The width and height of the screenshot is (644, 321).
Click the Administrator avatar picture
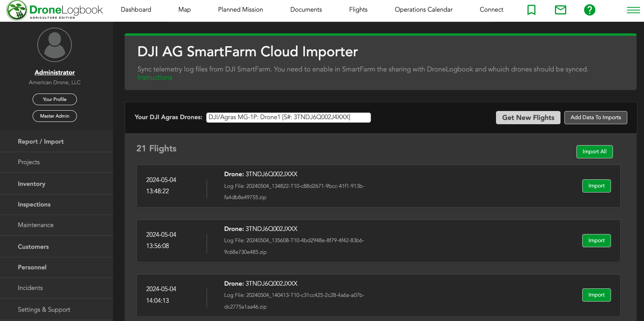click(55, 45)
